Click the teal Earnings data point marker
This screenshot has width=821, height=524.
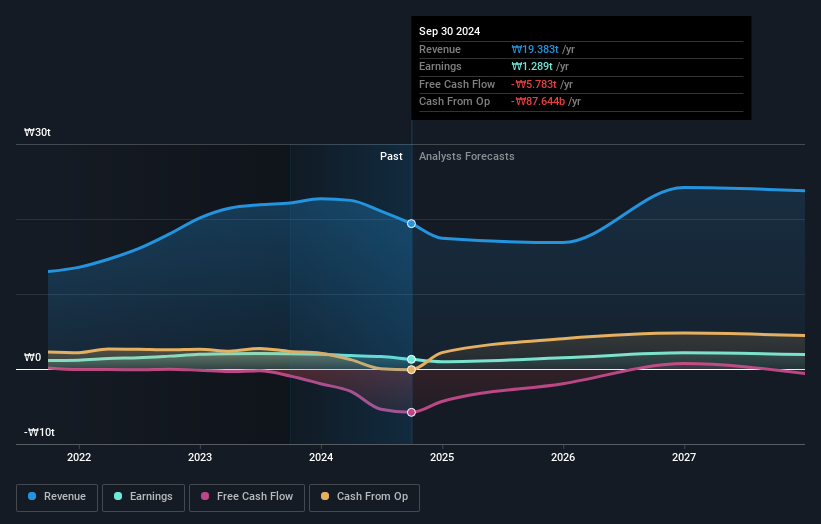412,359
